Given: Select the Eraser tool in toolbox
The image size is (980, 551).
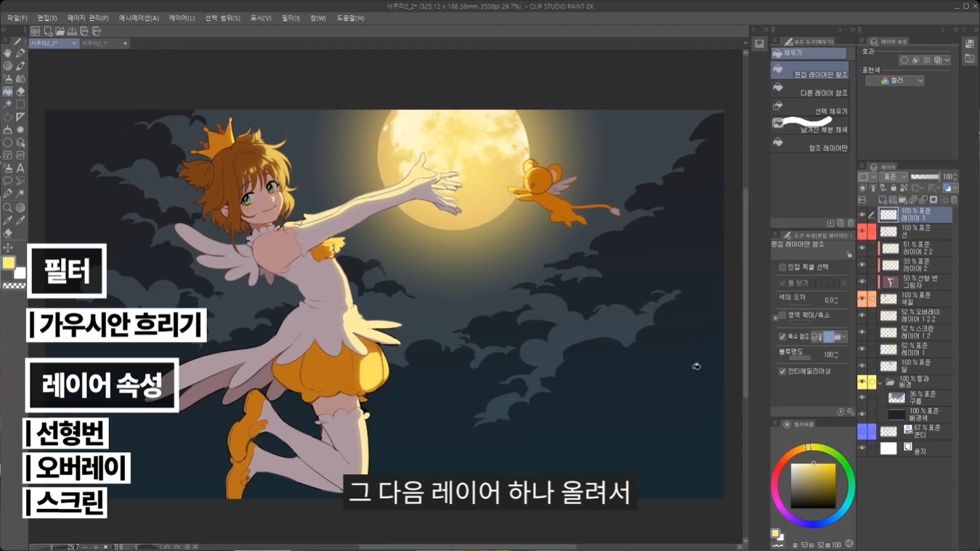Looking at the screenshot, I should pyautogui.click(x=20, y=91).
